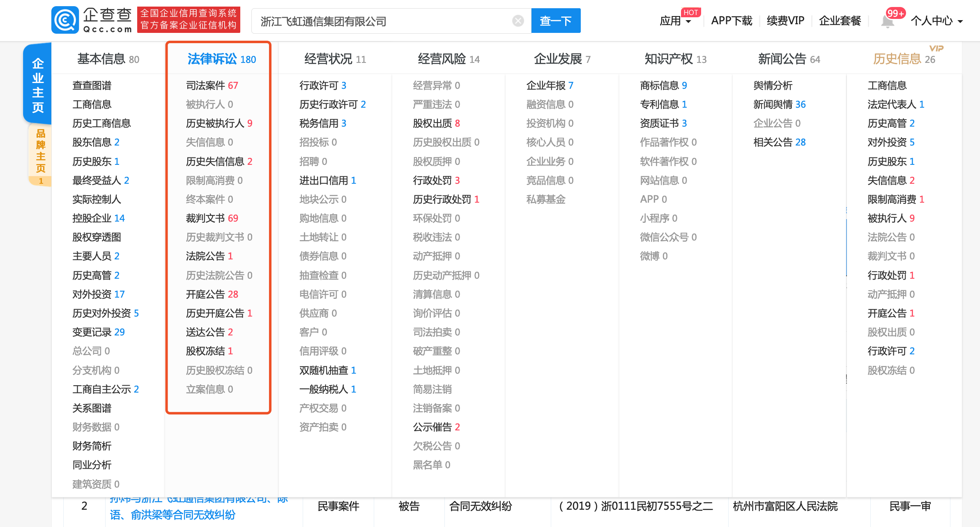Open 查查图谱 under 基本信息
Viewport: 980px width, 527px height.
(92, 86)
